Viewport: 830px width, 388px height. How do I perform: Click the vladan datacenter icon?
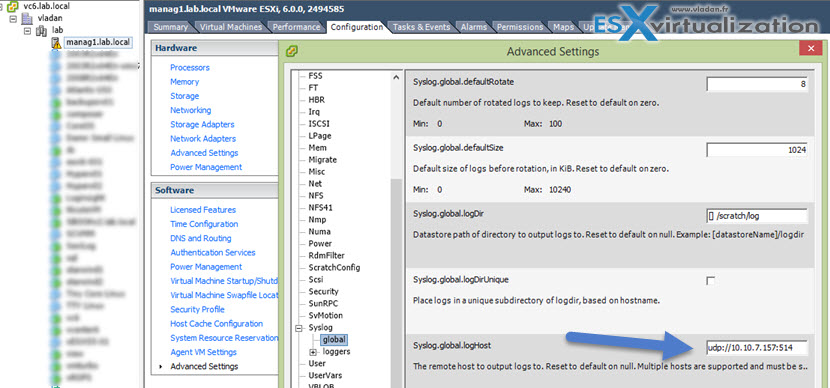(26, 19)
